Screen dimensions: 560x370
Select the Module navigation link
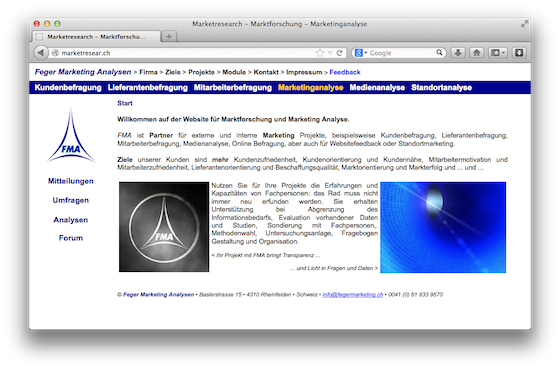pos(234,72)
